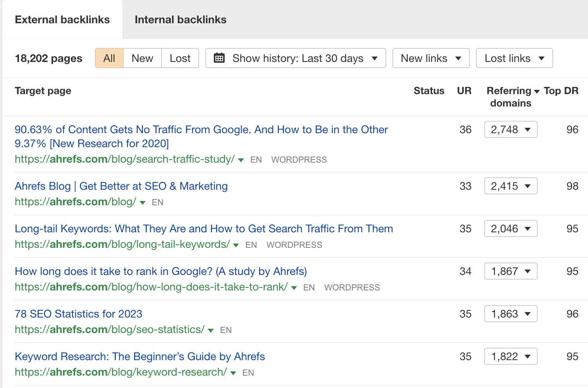588x388 pixels.
Task: Click EN label on keyword-research row
Action: click(248, 373)
